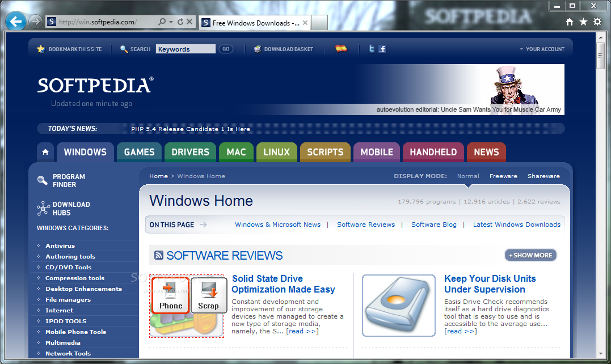Refresh the page with reload icon

pos(180,22)
